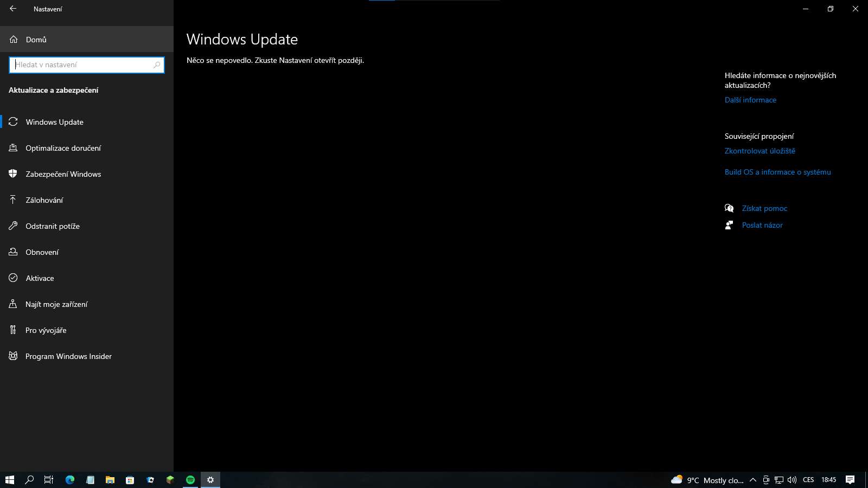
Task: Open Zabezpečení Windows shield item
Action: pyautogui.click(x=63, y=174)
